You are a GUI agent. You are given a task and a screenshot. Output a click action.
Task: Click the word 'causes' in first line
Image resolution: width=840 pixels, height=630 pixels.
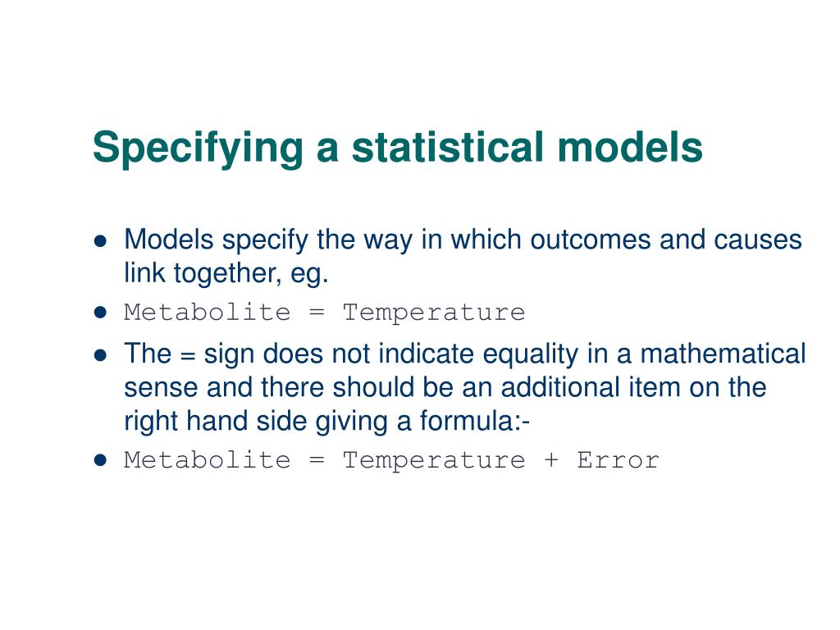click(757, 240)
